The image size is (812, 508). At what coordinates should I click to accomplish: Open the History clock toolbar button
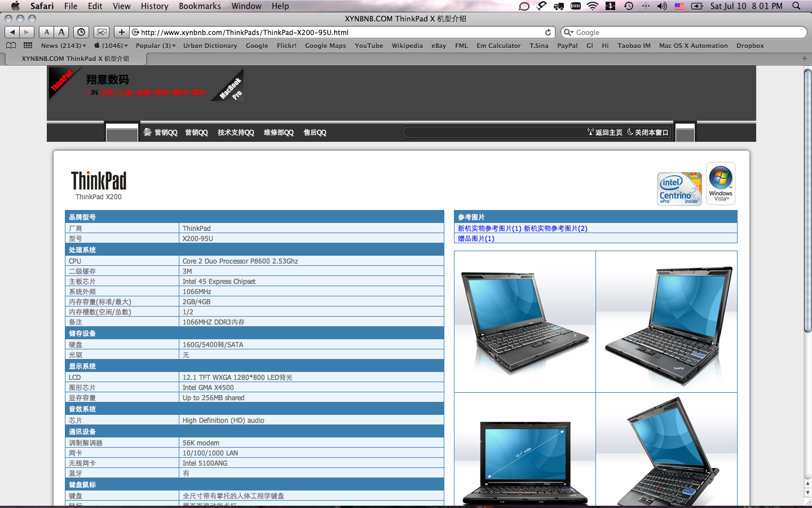pyautogui.click(x=81, y=32)
